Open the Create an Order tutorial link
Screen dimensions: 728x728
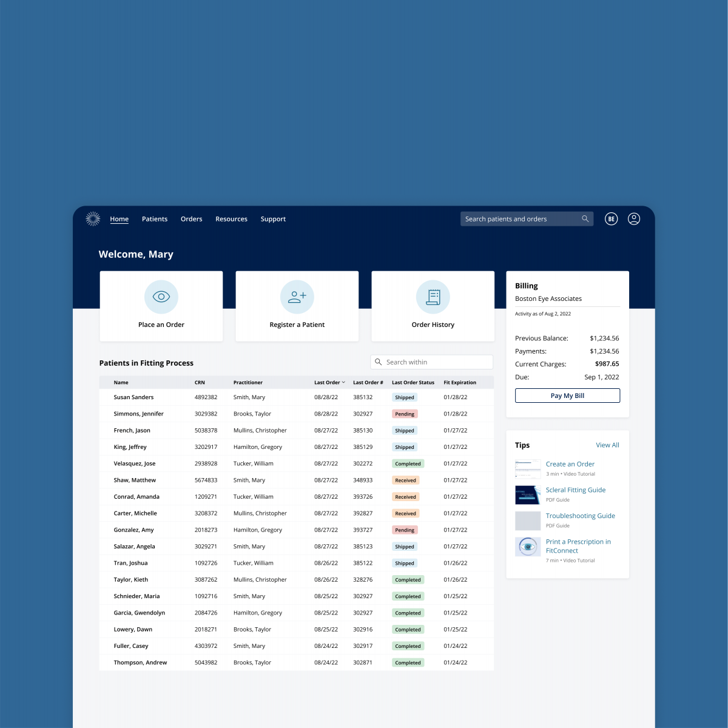pos(570,463)
